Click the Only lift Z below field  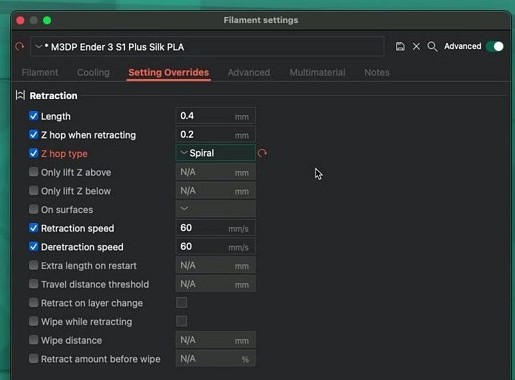216,190
